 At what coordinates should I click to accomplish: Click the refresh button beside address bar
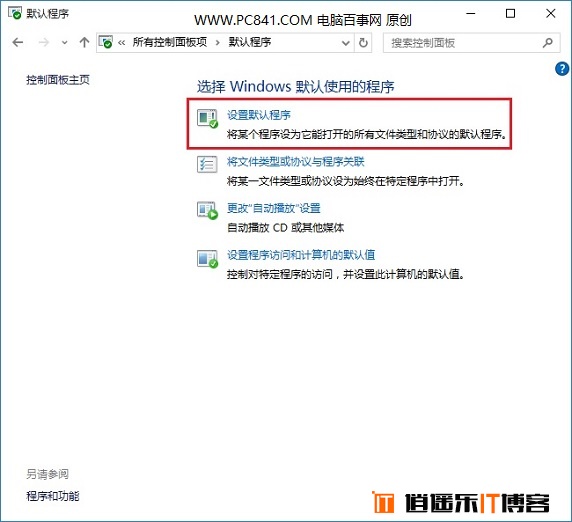pyautogui.click(x=363, y=43)
